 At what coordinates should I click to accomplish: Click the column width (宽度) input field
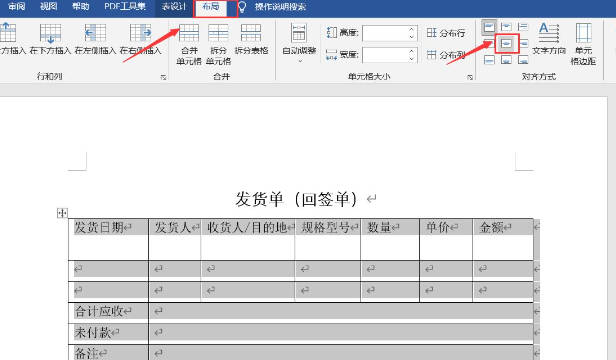[x=385, y=55]
